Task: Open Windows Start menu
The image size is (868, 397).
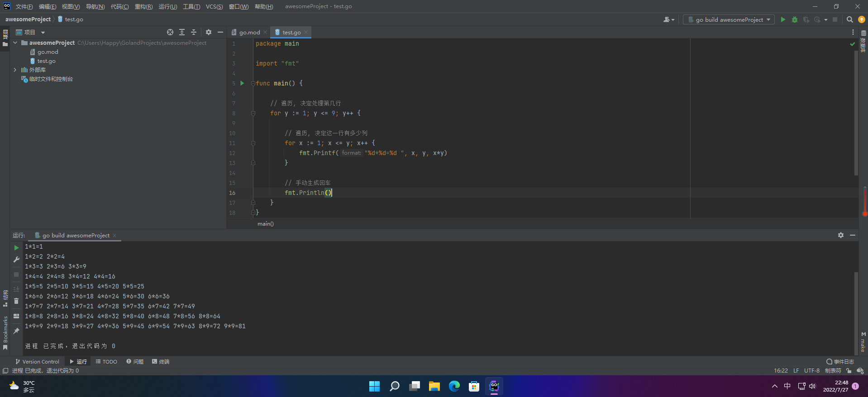Action: pyautogui.click(x=374, y=386)
